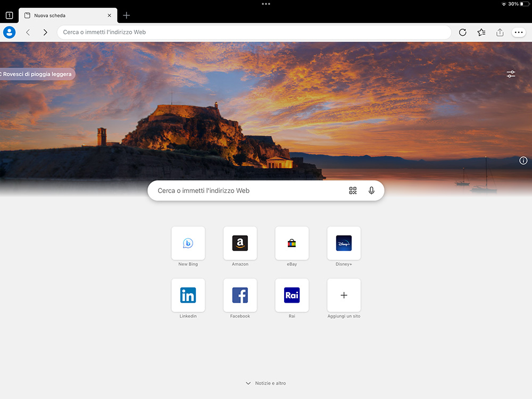Open the Rai shortcut tile
532x399 pixels.
tap(292, 295)
